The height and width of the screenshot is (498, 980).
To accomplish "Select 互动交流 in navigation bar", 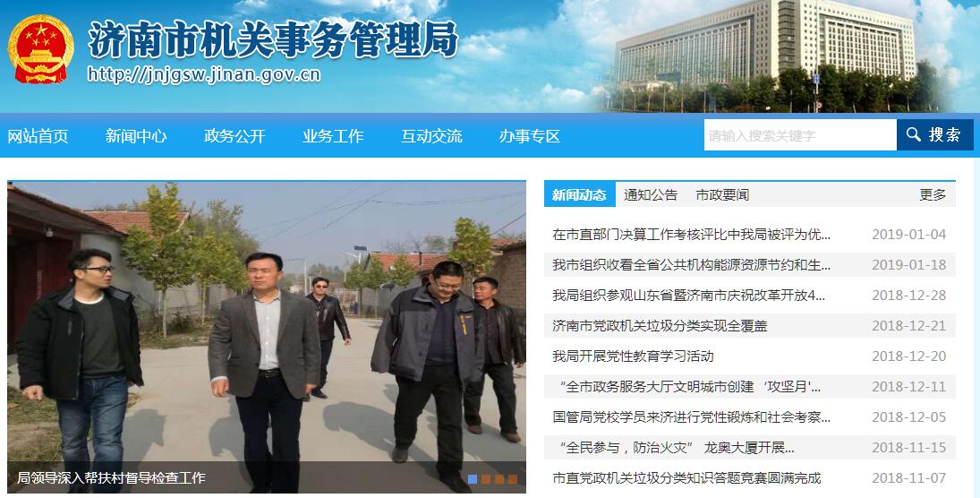I will click(x=432, y=136).
